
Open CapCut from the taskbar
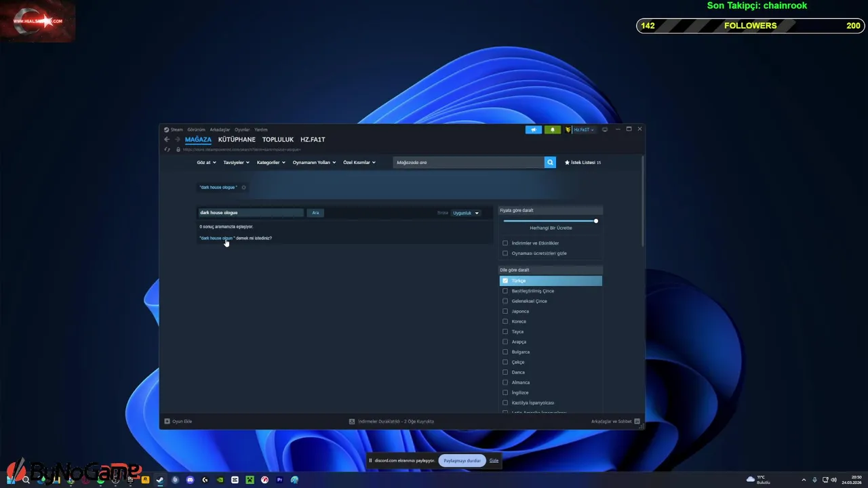point(235,480)
